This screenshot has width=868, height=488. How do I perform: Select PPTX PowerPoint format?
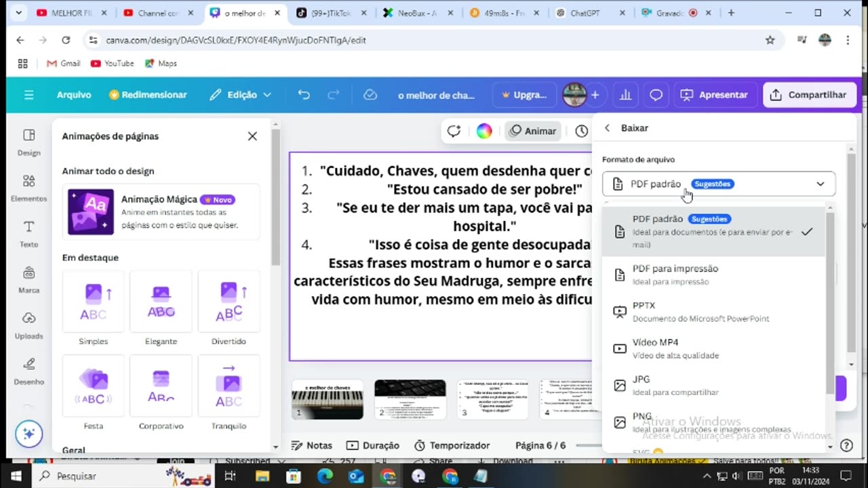click(x=713, y=311)
